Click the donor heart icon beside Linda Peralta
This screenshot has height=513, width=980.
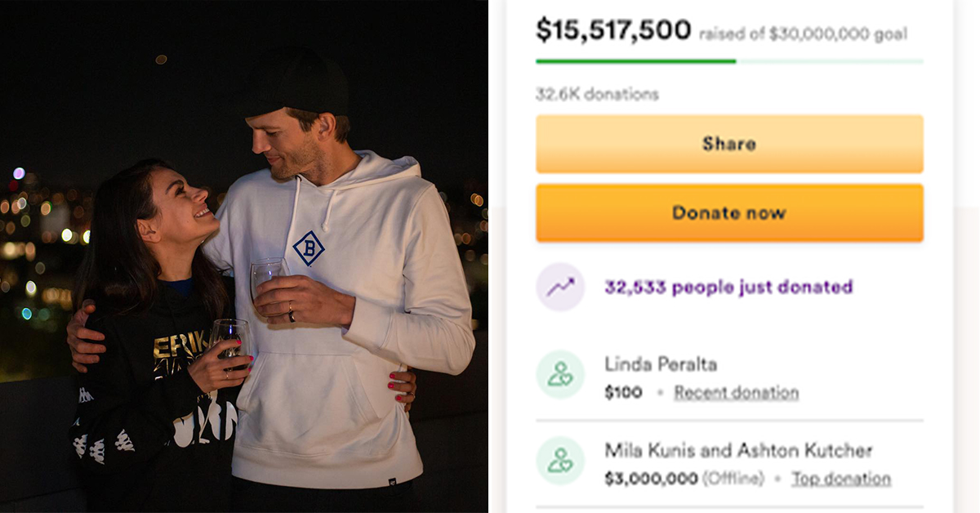pos(560,375)
